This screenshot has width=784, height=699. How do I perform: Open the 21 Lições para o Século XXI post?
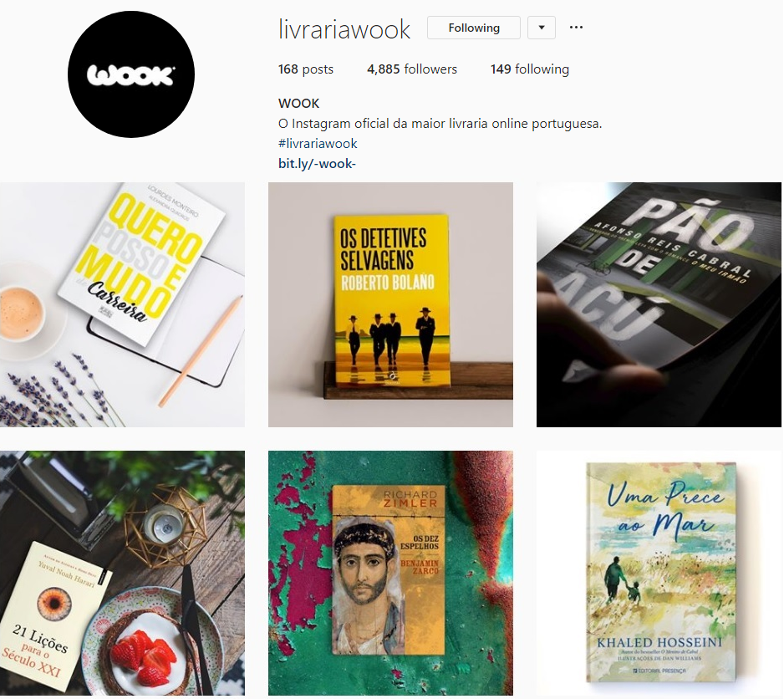tap(123, 573)
